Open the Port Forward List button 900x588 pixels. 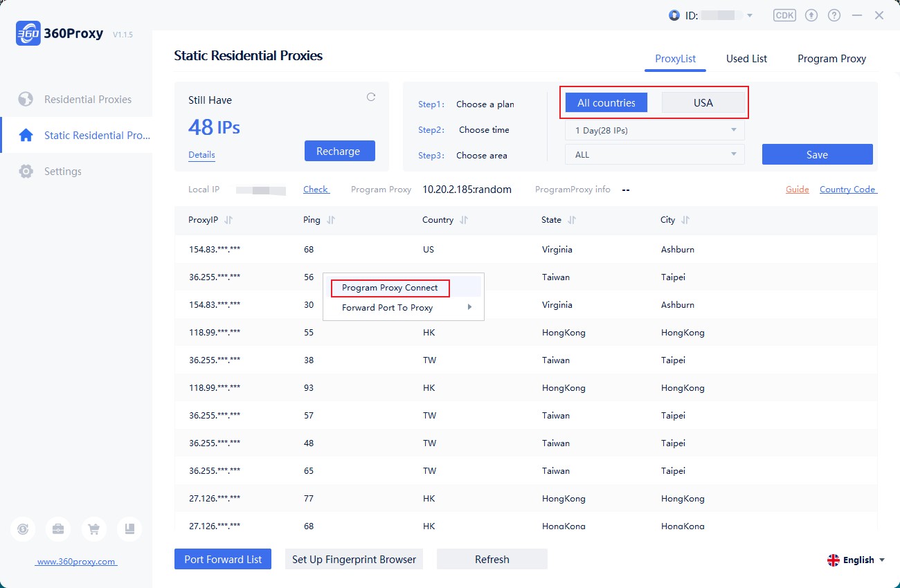[223, 559]
